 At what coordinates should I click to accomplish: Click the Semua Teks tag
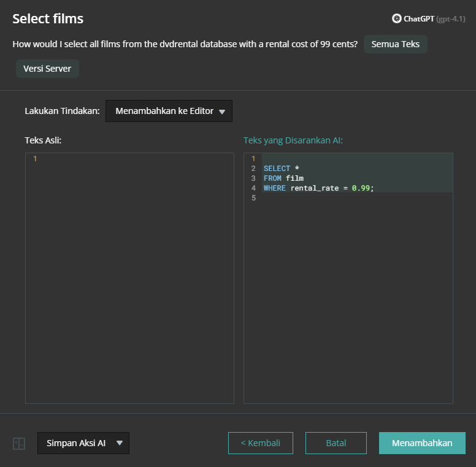tap(395, 44)
